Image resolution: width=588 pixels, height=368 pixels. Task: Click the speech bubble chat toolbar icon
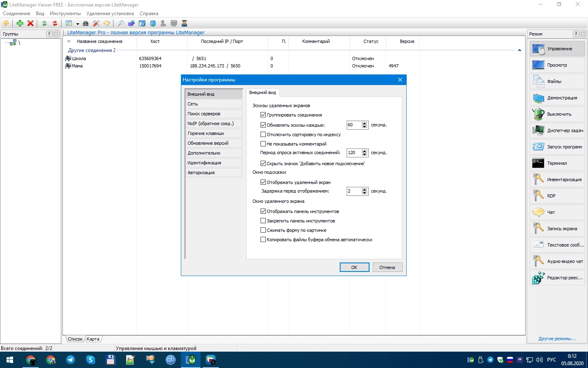point(107,23)
